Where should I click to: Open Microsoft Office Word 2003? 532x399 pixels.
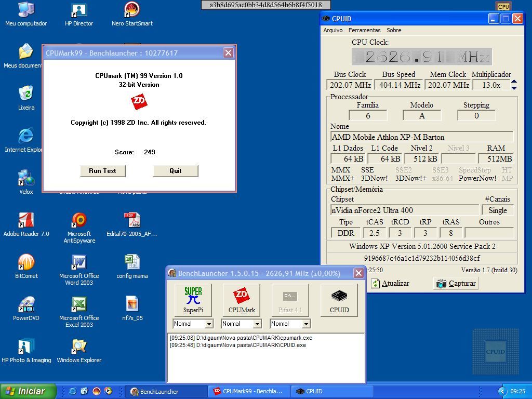pyautogui.click(x=79, y=270)
